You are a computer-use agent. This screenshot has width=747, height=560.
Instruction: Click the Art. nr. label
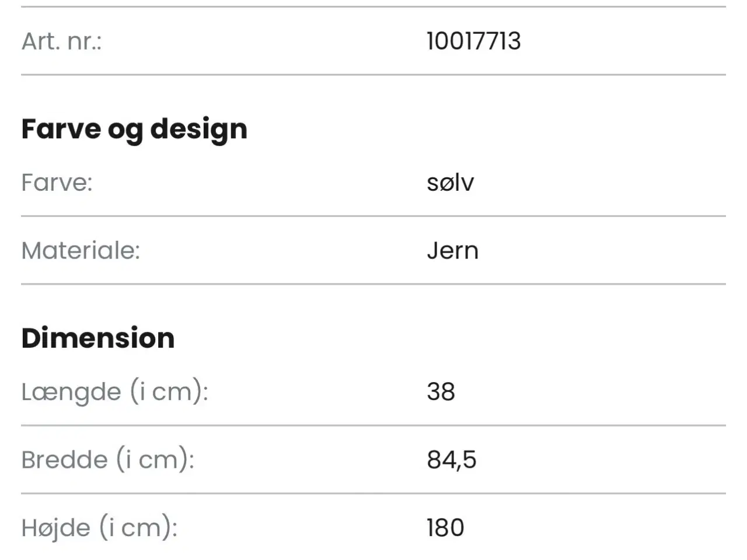click(62, 41)
